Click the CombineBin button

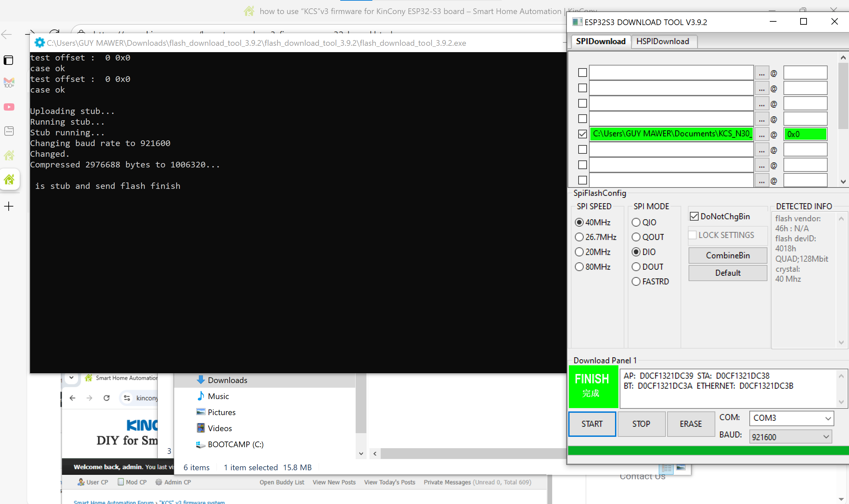(727, 255)
